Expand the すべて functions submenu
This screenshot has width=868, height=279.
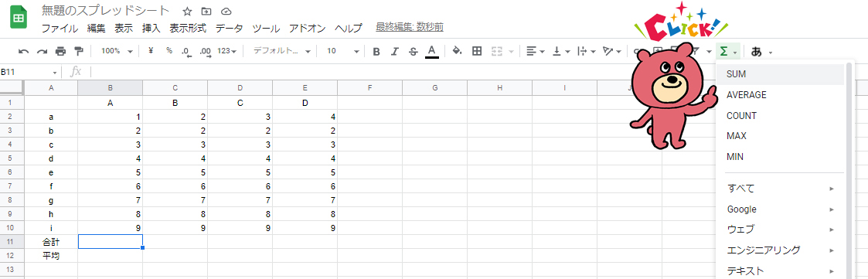(780, 189)
